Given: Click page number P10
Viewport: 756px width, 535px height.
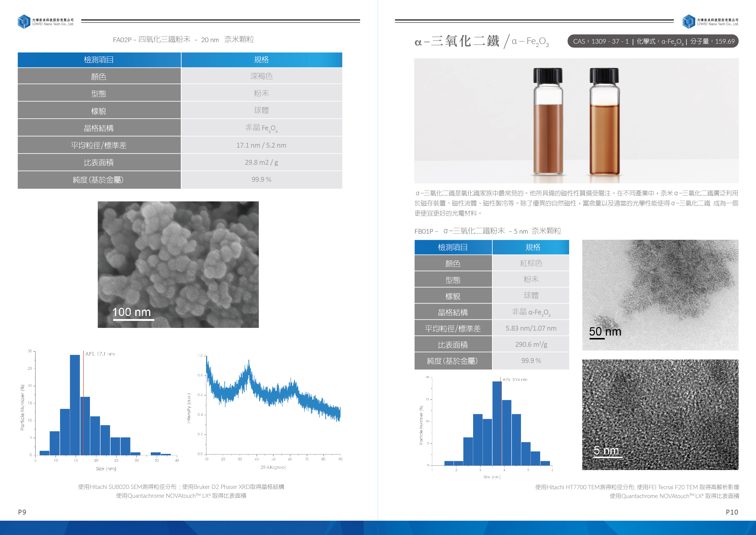Looking at the screenshot, I should 732,512.
